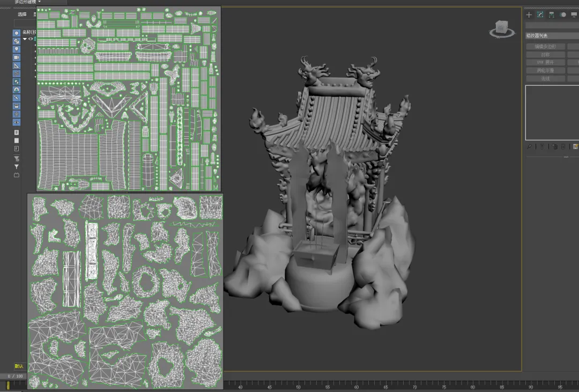Toggle visibility eye in scene explorer header

tap(31, 39)
